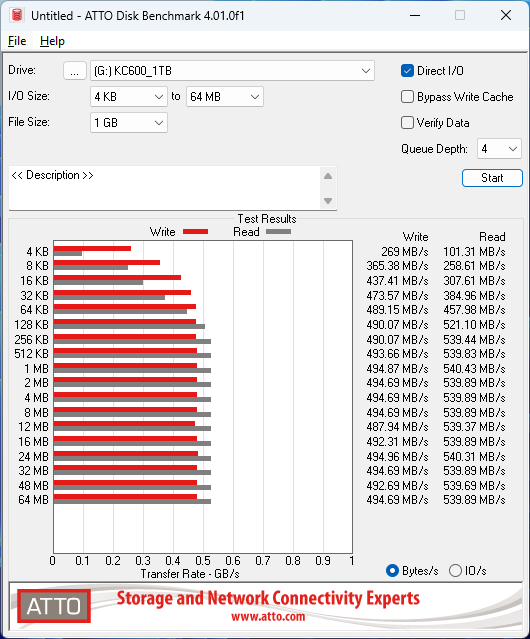Click the browse drive '...' button
530x639 pixels.
[x=75, y=71]
